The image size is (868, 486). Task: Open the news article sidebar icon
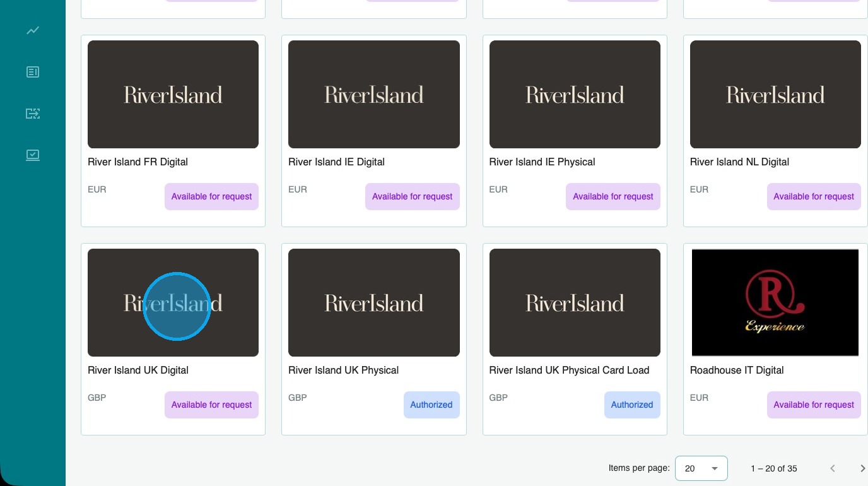[x=33, y=72]
